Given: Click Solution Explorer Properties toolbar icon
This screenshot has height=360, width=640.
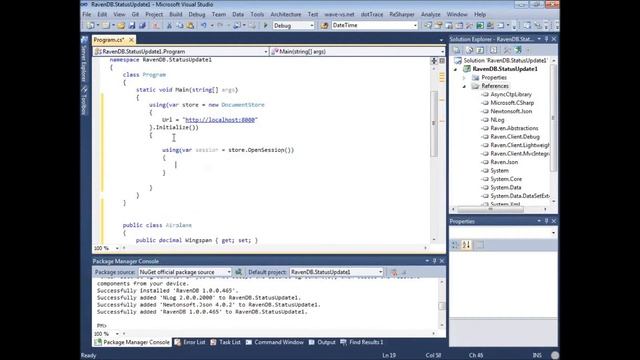Looking at the screenshot, I should point(457,50).
